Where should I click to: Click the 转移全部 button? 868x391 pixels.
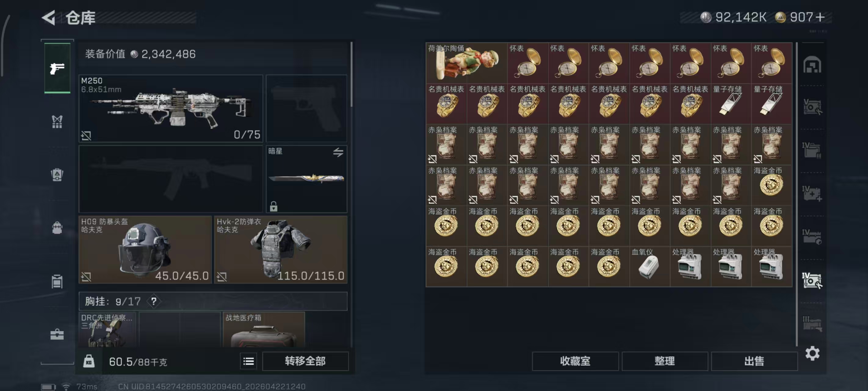click(305, 361)
